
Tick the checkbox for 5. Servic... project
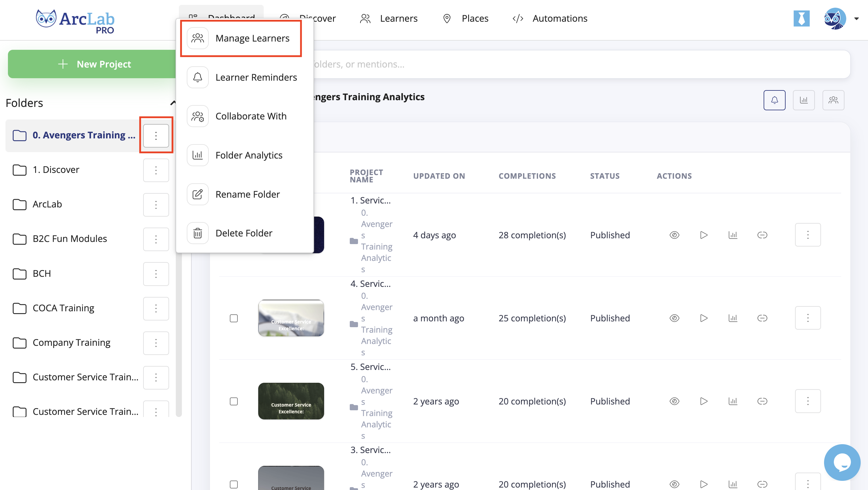(233, 401)
